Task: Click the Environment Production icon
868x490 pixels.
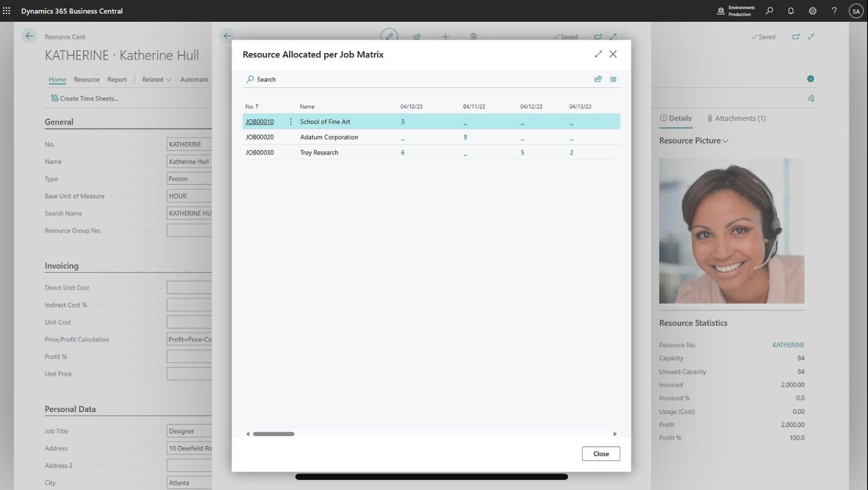Action: pos(721,11)
